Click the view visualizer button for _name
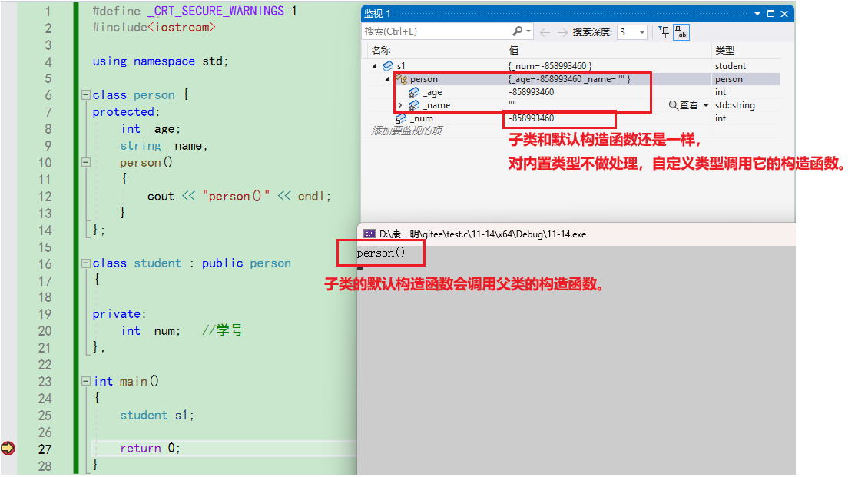868x477 pixels. tap(684, 105)
